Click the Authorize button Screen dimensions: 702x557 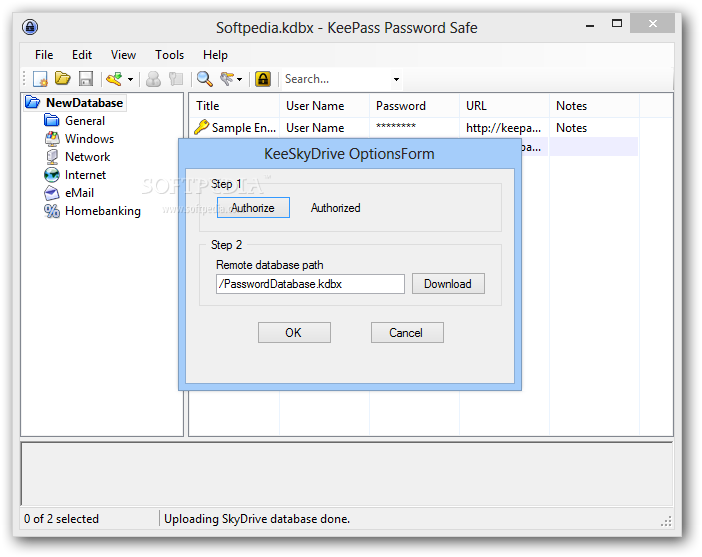point(253,208)
